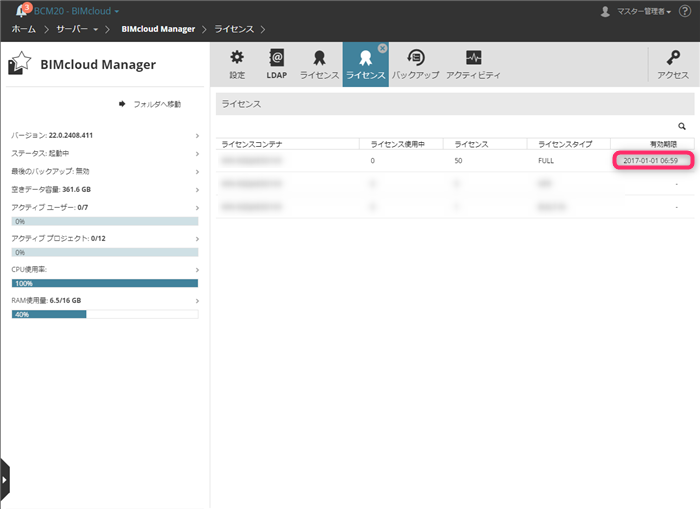Click the expiry date 2017-01-01 06:59
Screen dimensions: 700x509
pos(650,161)
